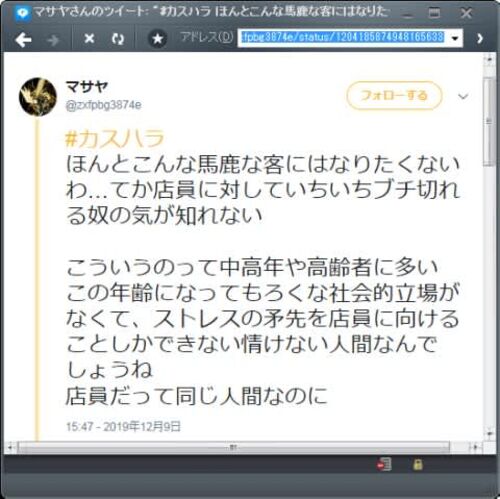The height and width of the screenshot is (499, 500).
Task: Open favorites with the star icon
Action: pos(157,39)
